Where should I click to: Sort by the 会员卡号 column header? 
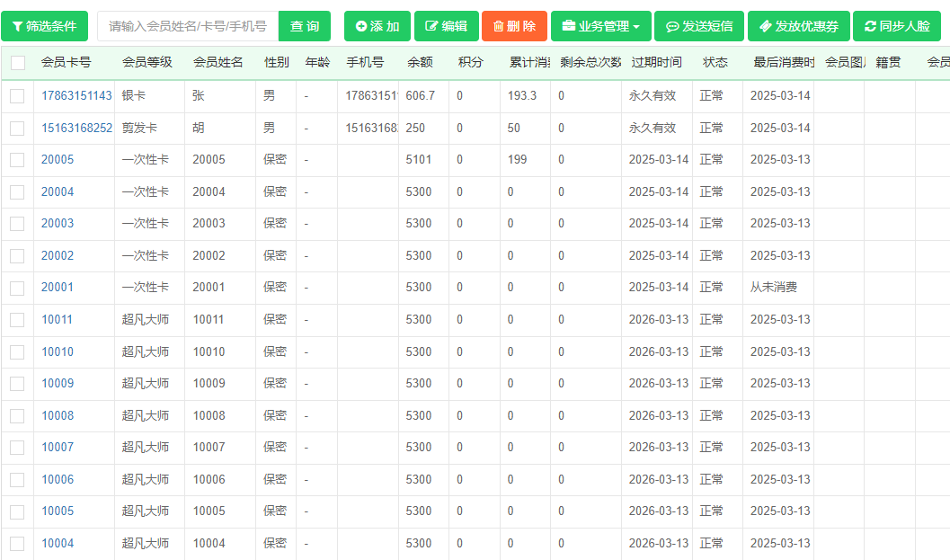[x=66, y=62]
